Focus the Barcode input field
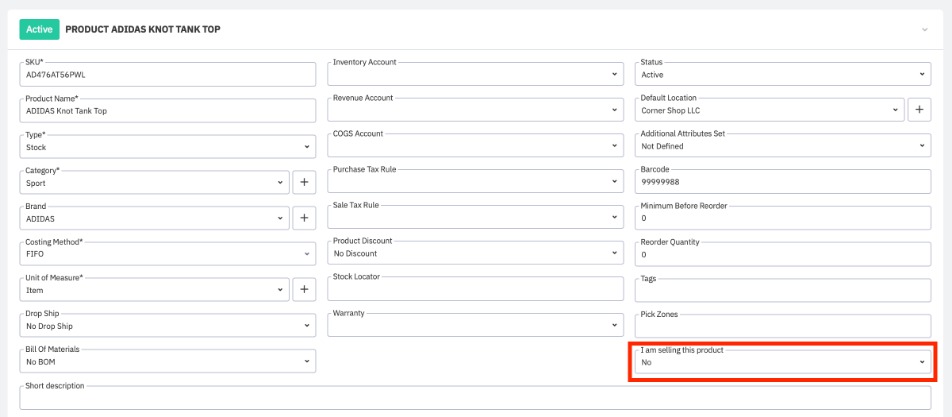The image size is (952, 417). click(783, 182)
